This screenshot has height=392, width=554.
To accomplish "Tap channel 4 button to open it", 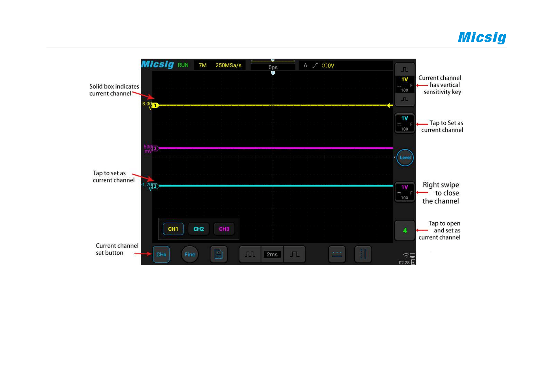I will coord(405,231).
